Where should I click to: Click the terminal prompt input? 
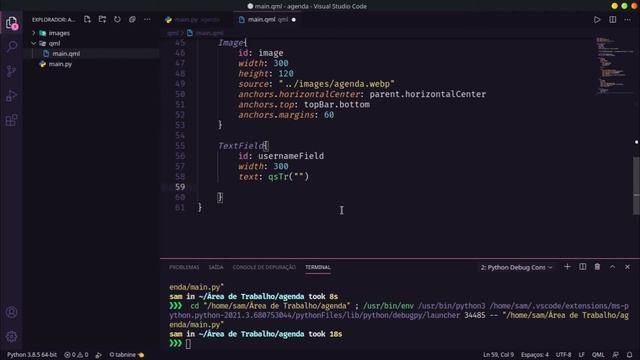coord(188,344)
